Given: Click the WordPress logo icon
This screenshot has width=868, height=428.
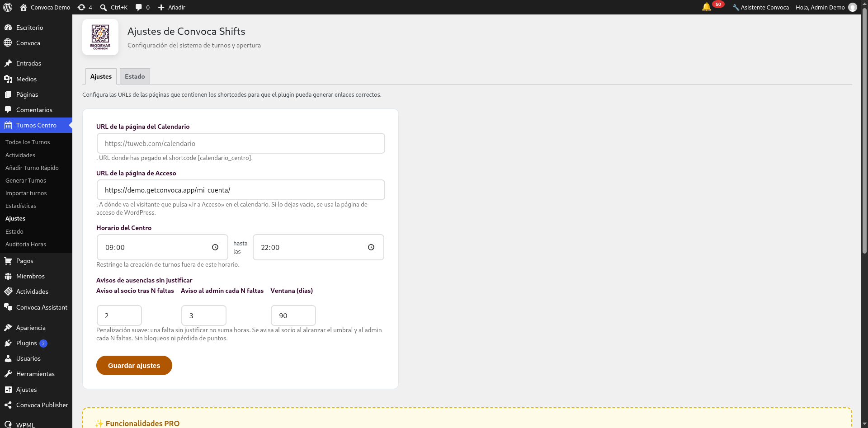Looking at the screenshot, I should click(x=8, y=7).
